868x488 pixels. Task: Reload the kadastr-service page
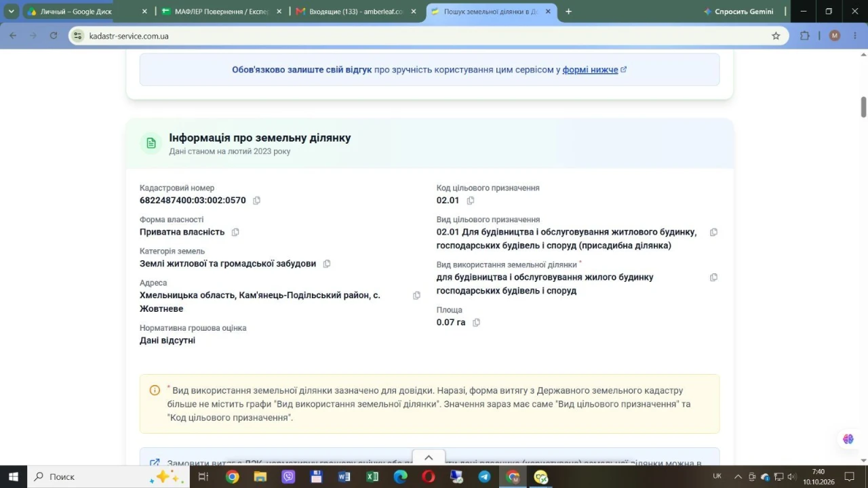[54, 36]
